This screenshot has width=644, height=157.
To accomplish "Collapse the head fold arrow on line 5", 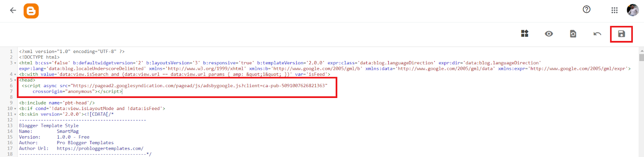I will (x=15, y=80).
